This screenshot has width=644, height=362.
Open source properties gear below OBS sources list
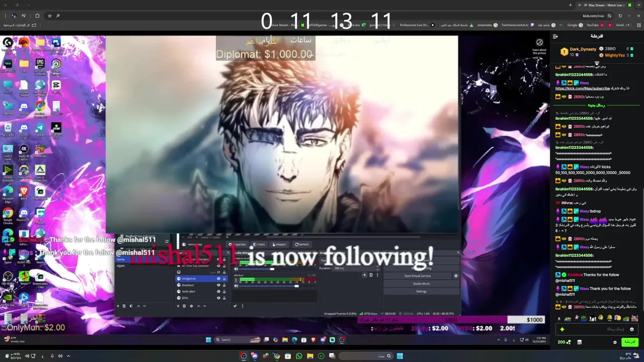(191, 306)
